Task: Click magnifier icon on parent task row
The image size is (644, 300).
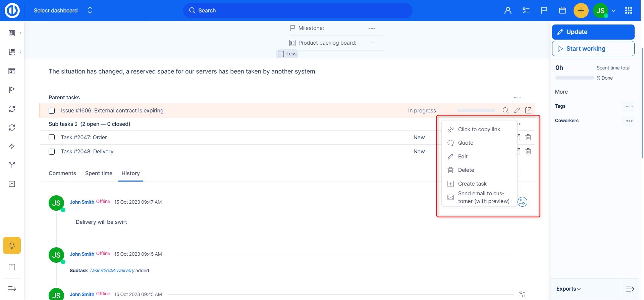Action: (x=505, y=110)
